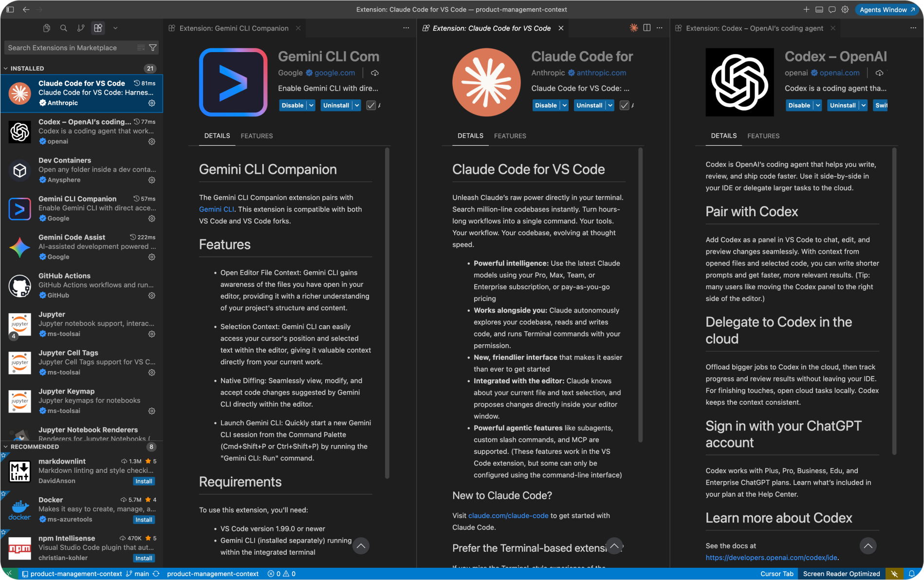Install the Docker extension
Image resolution: width=924 pixels, height=580 pixels.
click(x=144, y=520)
